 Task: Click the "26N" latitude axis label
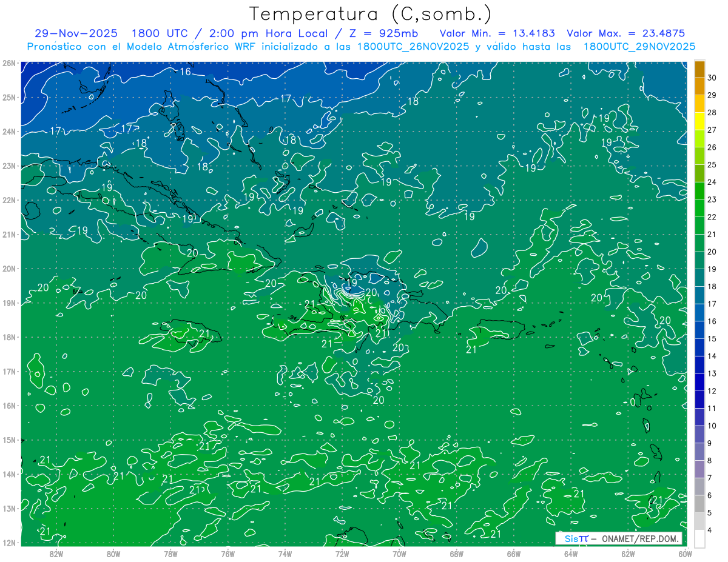tap(9, 63)
